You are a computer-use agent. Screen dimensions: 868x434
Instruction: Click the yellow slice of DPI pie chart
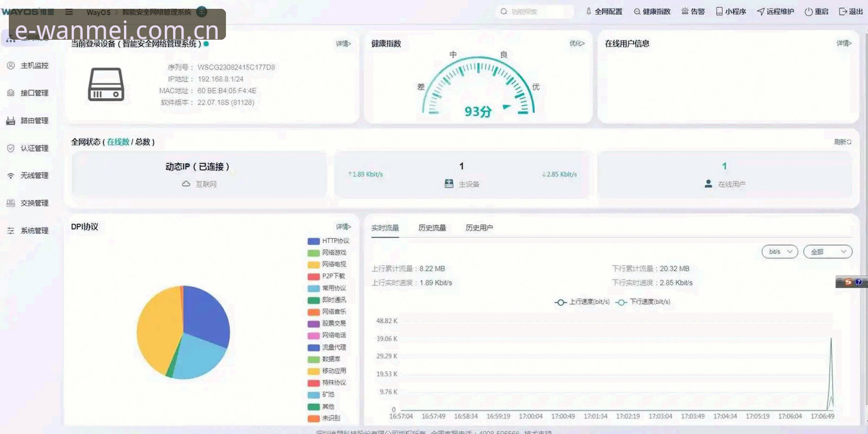coord(158,331)
